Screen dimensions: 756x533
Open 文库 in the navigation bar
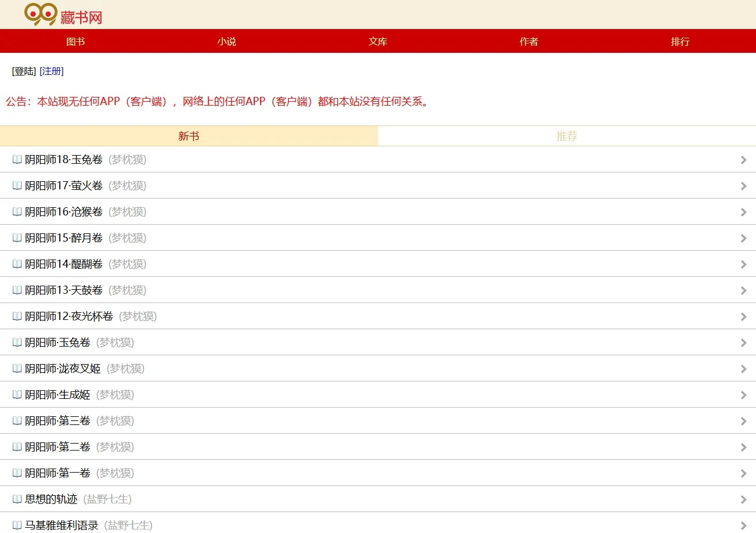tap(378, 42)
